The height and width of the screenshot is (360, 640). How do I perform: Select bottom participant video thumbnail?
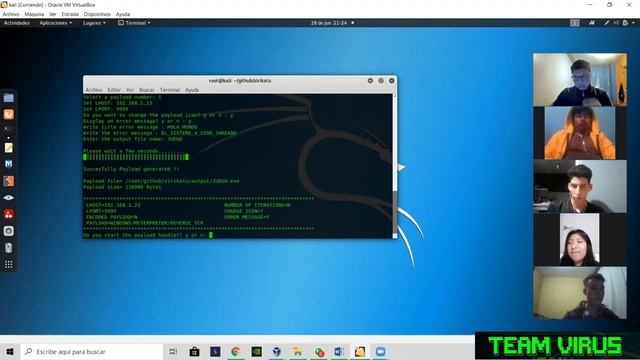pyautogui.click(x=580, y=293)
